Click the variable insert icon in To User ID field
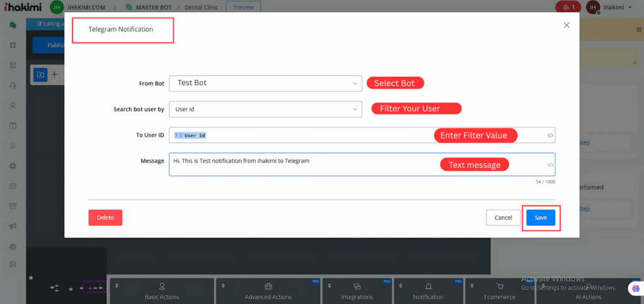 coord(550,135)
